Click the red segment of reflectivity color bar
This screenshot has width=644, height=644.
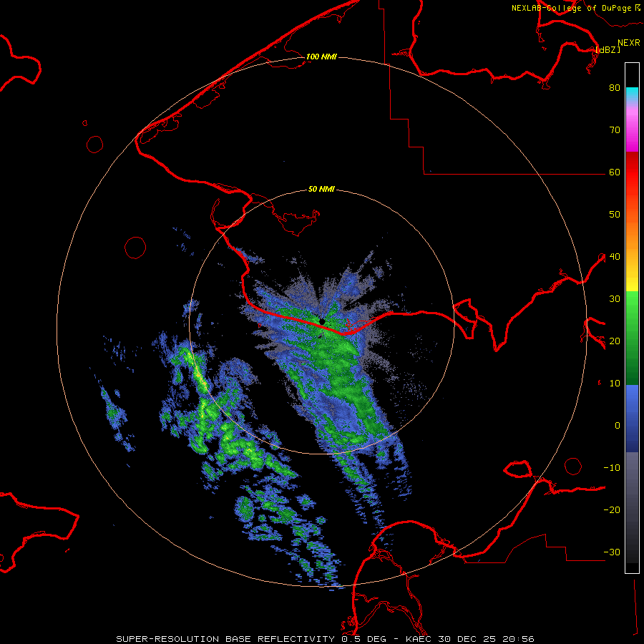(632, 172)
